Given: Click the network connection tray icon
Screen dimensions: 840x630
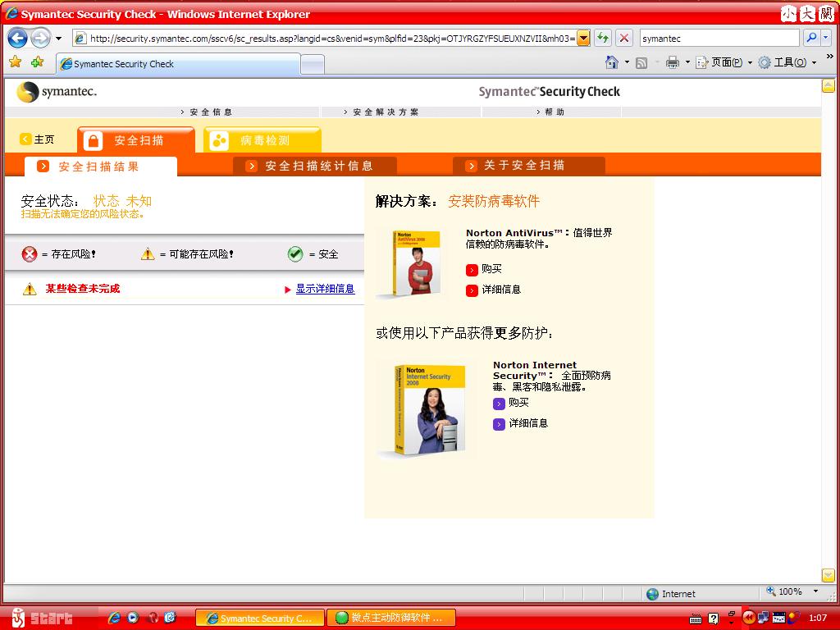Looking at the screenshot, I should [763, 618].
